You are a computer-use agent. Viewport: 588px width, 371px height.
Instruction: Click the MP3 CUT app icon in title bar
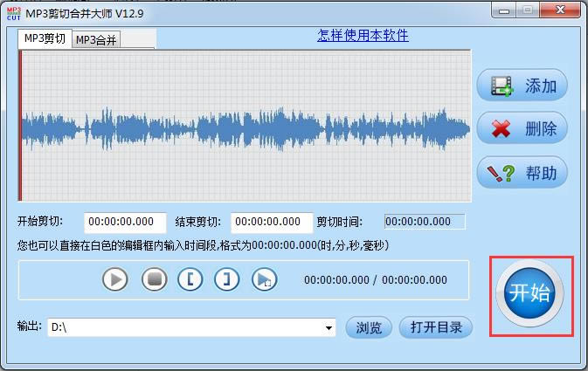coord(14,13)
